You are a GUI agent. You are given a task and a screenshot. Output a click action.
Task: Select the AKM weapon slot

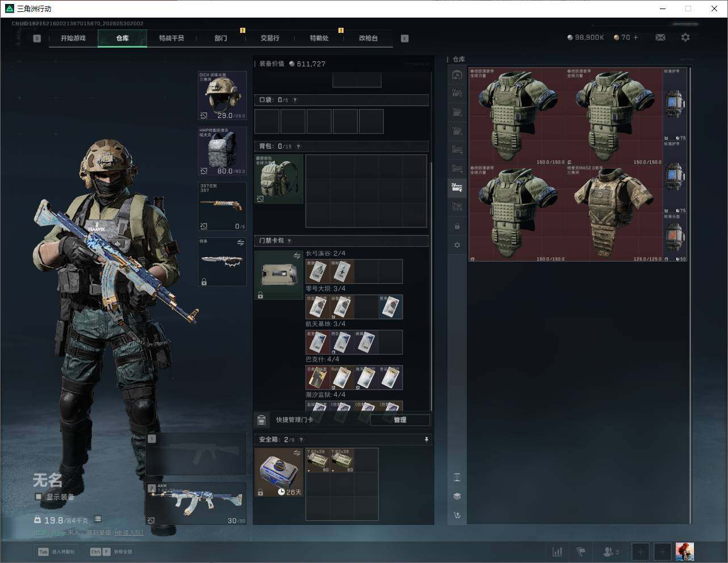[x=196, y=503]
